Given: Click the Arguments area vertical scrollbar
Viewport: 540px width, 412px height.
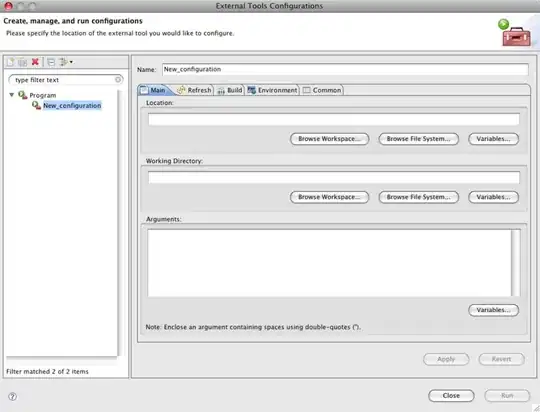Looking at the screenshot, I should [x=516, y=263].
